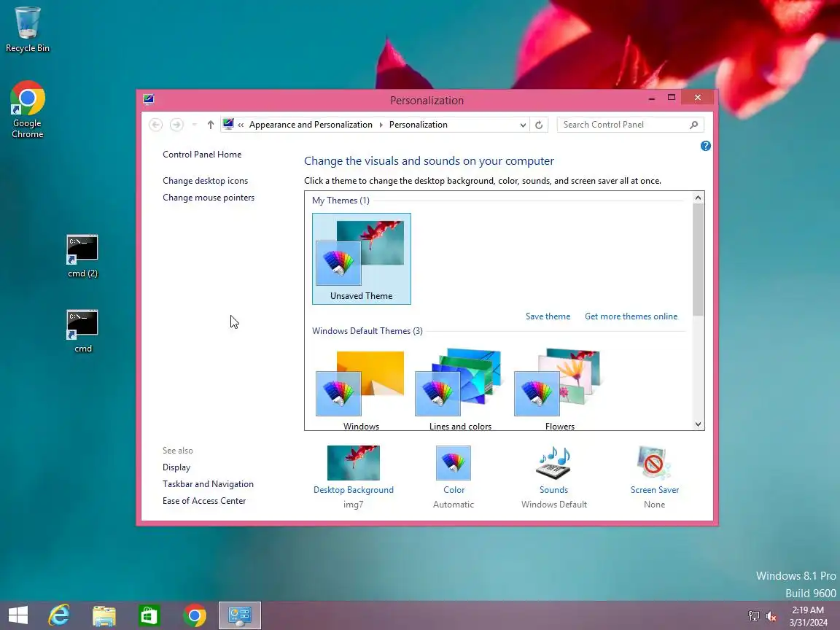Apply the Windows default theme
This screenshot has width=840, height=630.
[361, 390]
